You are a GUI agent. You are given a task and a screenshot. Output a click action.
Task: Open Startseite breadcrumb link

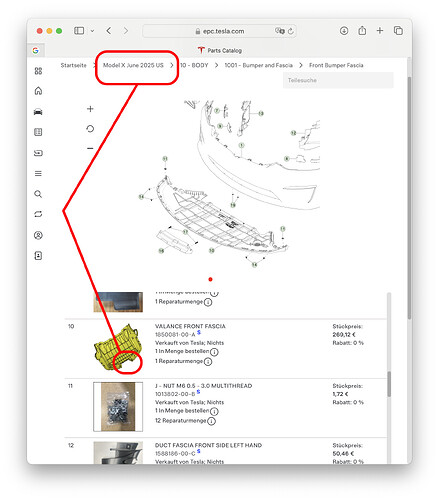pos(74,65)
